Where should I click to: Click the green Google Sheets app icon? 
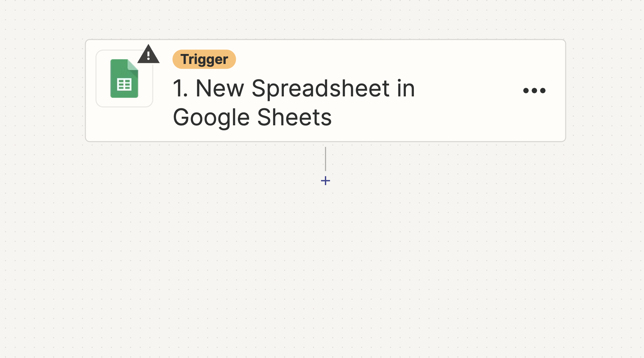point(124,78)
